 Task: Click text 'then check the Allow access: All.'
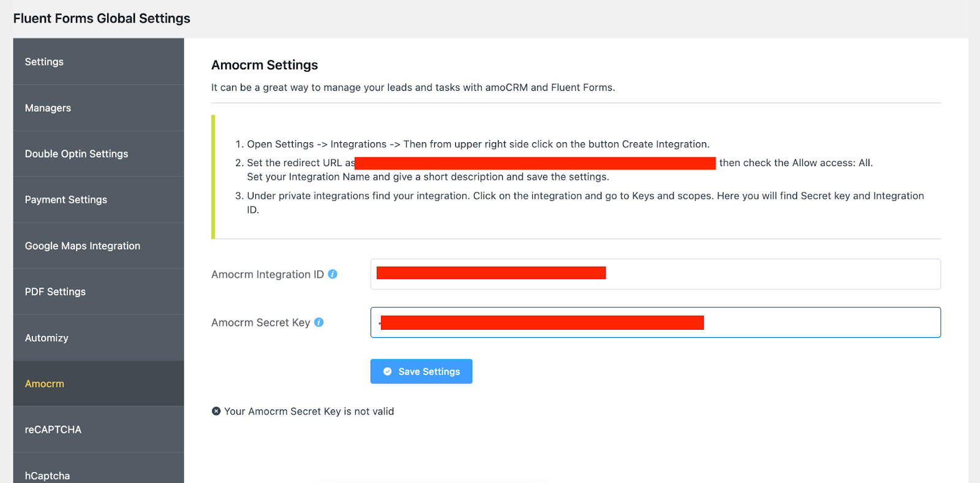pyautogui.click(x=796, y=162)
